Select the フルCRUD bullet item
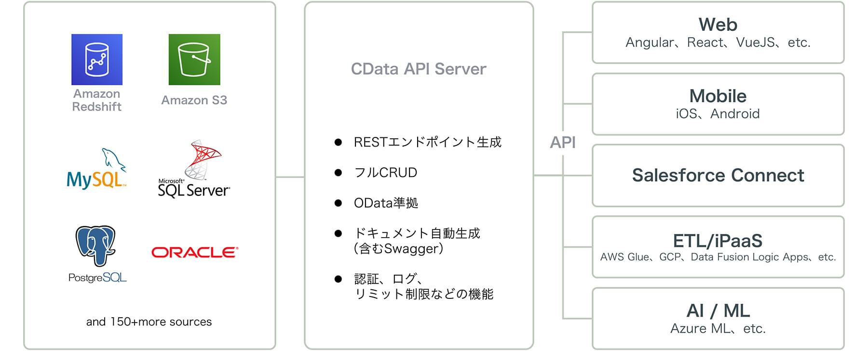This screenshot has height=351, width=868. 385,173
